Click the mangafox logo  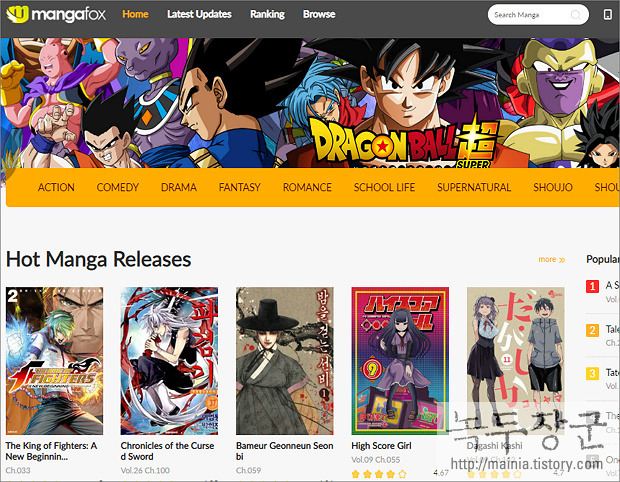[56, 14]
